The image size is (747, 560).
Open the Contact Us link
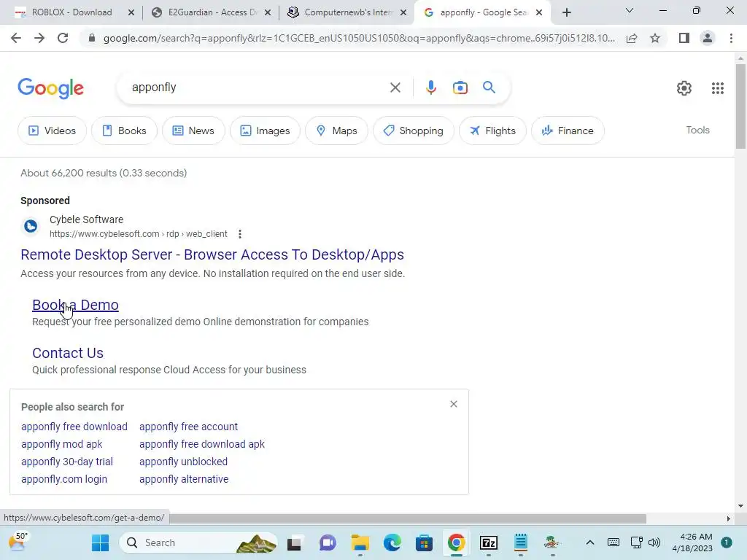(68, 353)
